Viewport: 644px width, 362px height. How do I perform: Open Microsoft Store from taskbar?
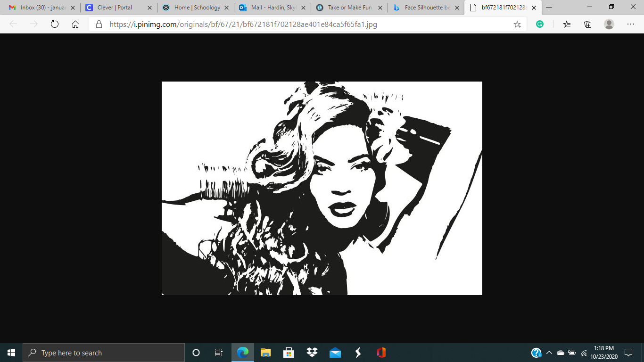pyautogui.click(x=289, y=353)
